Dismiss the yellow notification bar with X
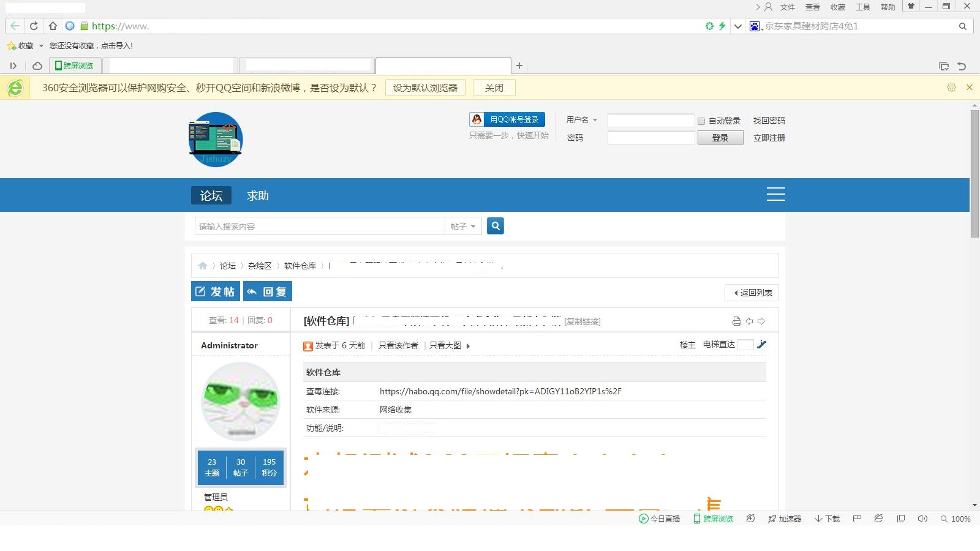The image size is (980, 551). 970,88
